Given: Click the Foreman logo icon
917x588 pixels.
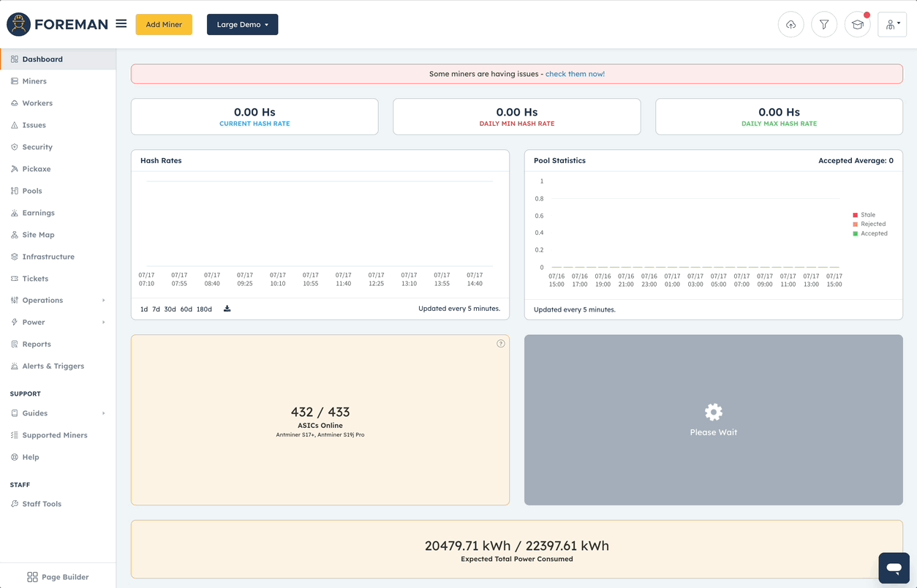Looking at the screenshot, I should pos(18,24).
